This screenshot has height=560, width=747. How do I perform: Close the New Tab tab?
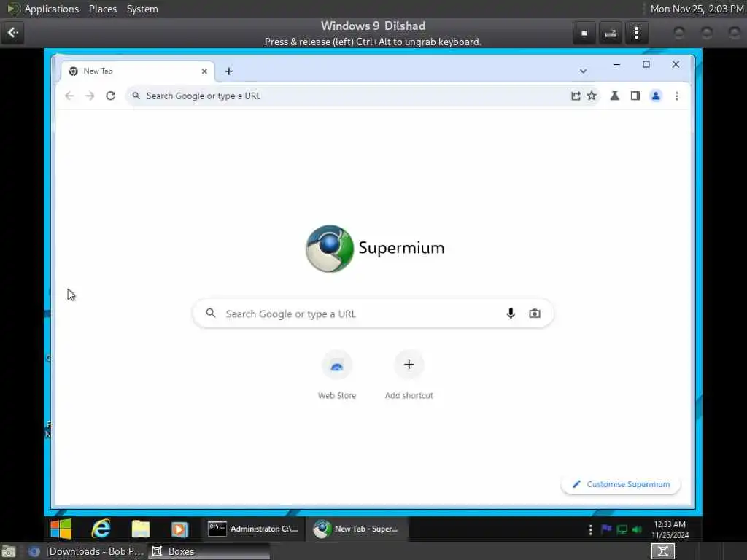pos(204,71)
